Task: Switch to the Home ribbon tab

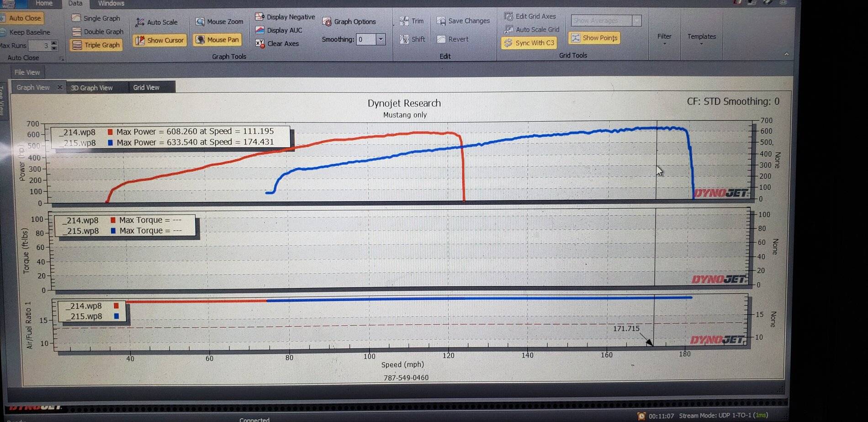Action: tap(44, 3)
